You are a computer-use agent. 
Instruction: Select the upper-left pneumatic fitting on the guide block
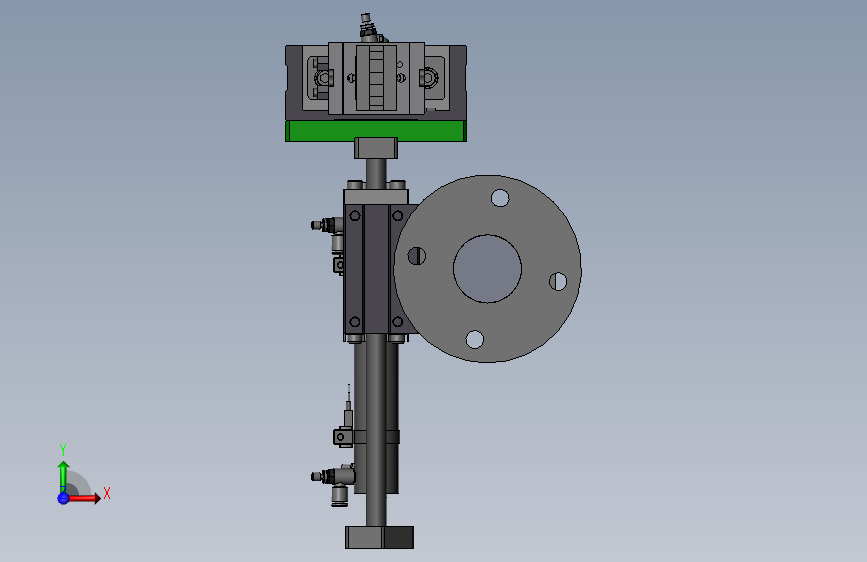[328, 225]
